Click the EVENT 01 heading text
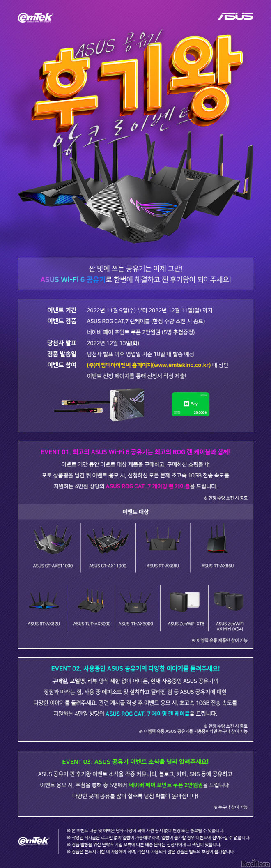The height and width of the screenshot is (868, 271). click(135, 452)
